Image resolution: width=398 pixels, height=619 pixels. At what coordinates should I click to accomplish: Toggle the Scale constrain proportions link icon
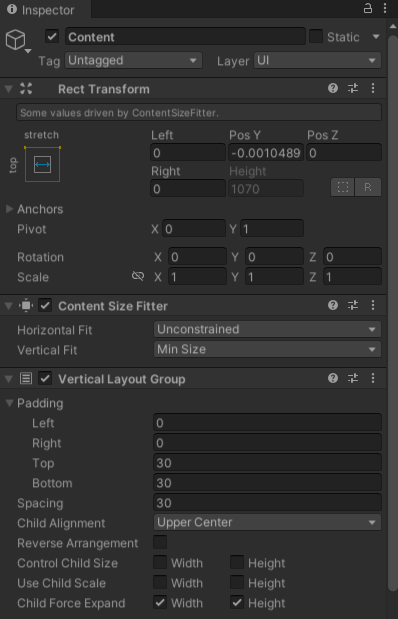138,276
